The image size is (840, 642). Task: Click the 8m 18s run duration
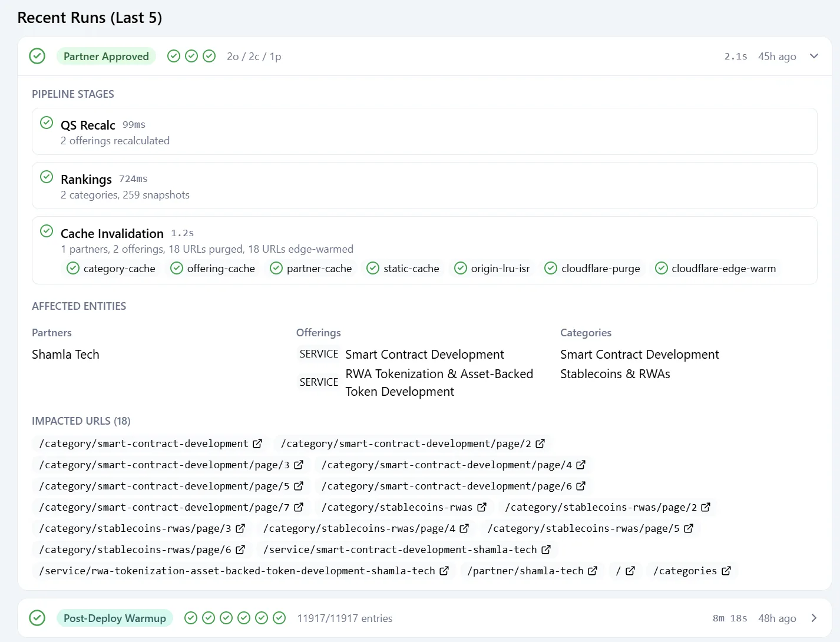(x=730, y=618)
